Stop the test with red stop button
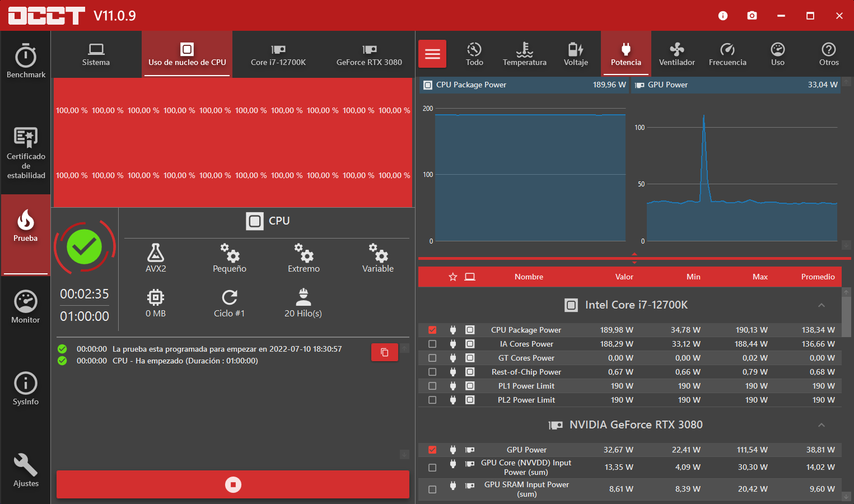The image size is (854, 504). [233, 484]
